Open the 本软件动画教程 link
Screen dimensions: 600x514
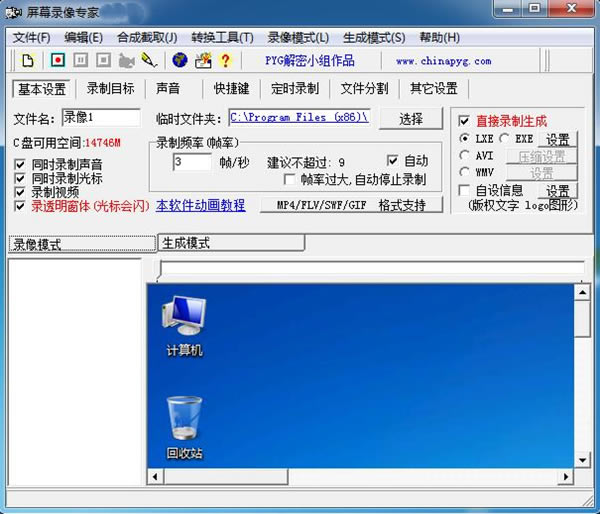(x=200, y=205)
